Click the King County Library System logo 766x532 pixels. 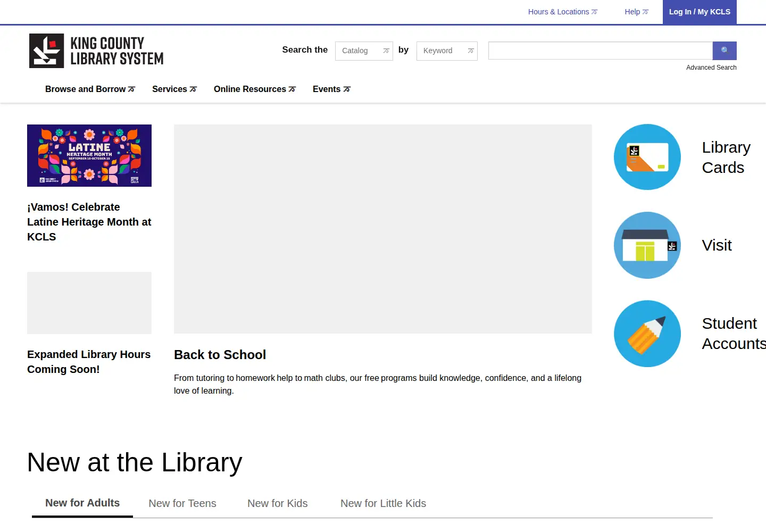(96, 51)
